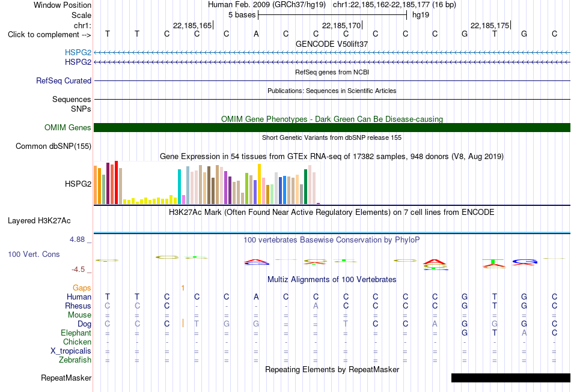Image resolution: width=571 pixels, height=392 pixels.
Task: Click the Mouse species row label
Action: coord(79,315)
